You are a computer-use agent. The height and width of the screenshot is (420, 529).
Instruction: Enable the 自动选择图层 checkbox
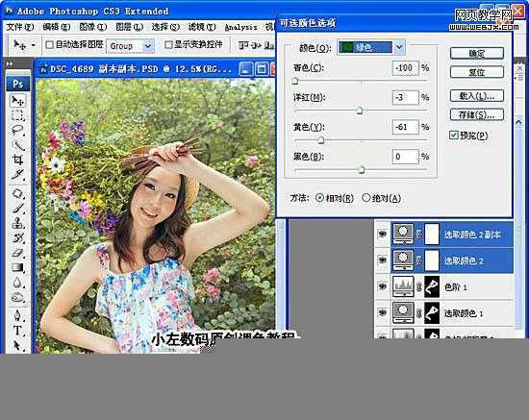(x=50, y=44)
